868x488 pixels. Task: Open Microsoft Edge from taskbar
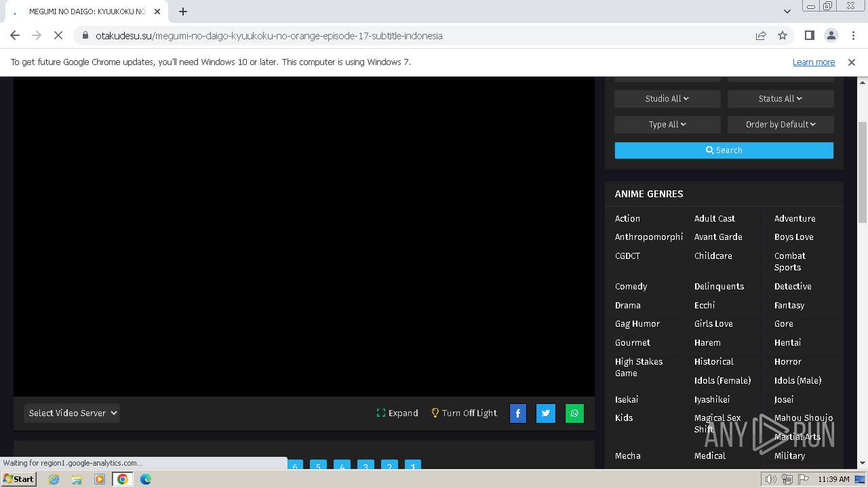click(146, 479)
